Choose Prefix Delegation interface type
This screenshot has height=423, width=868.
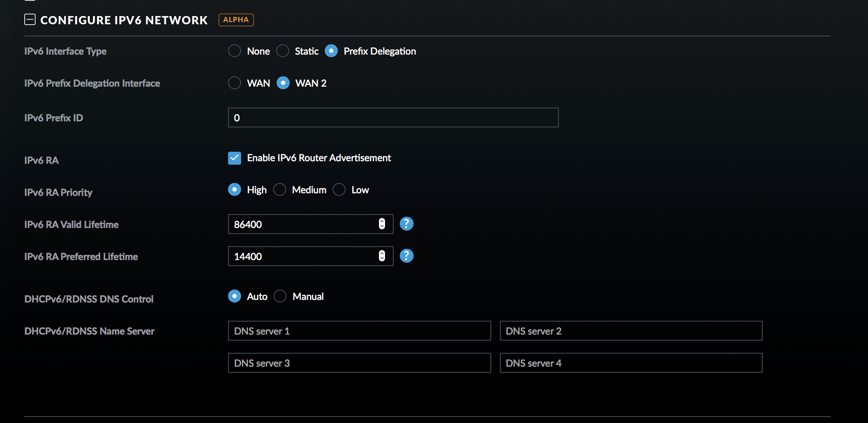[x=331, y=51]
